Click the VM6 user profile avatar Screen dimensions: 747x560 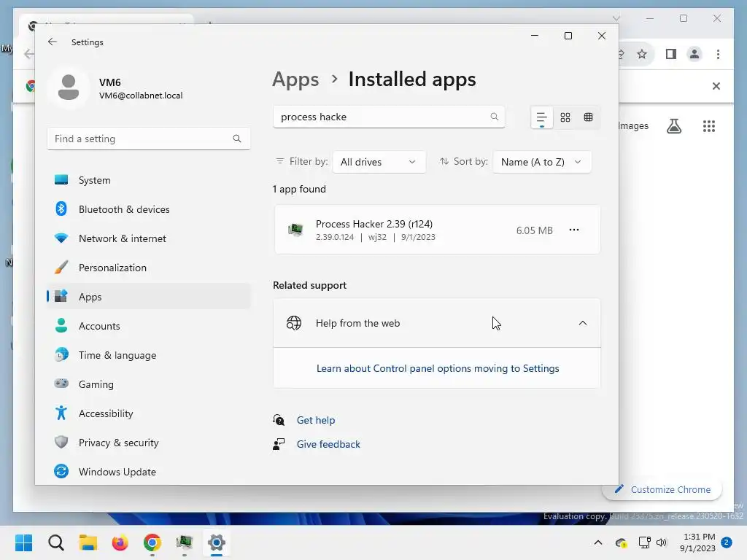coord(69,87)
